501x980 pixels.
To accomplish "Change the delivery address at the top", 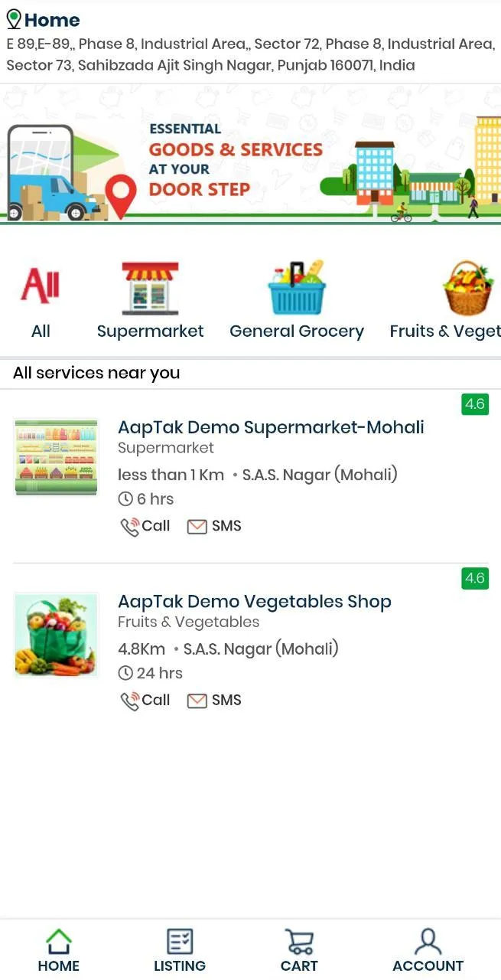I will pyautogui.click(x=250, y=55).
